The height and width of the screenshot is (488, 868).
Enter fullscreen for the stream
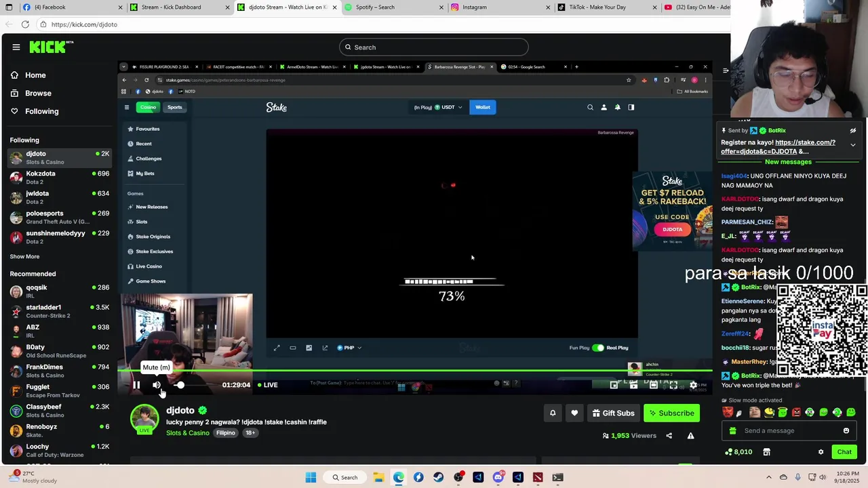click(x=673, y=385)
